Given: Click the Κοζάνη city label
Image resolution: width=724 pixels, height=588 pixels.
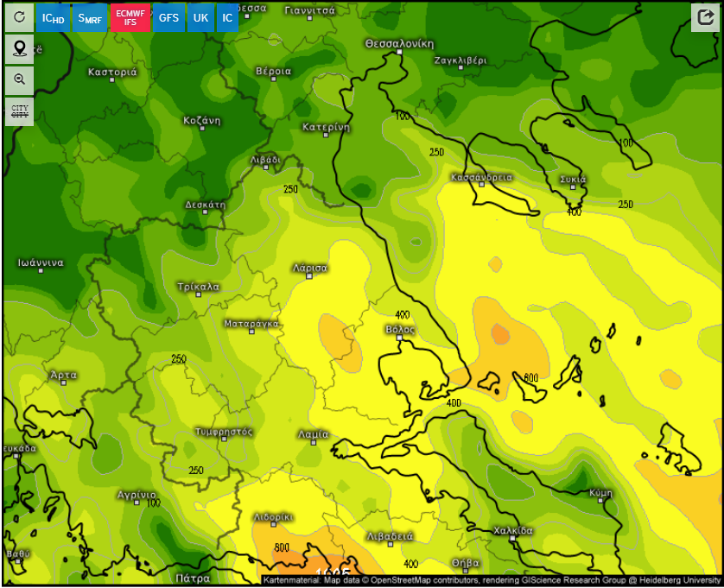Looking at the screenshot, I should (203, 120).
